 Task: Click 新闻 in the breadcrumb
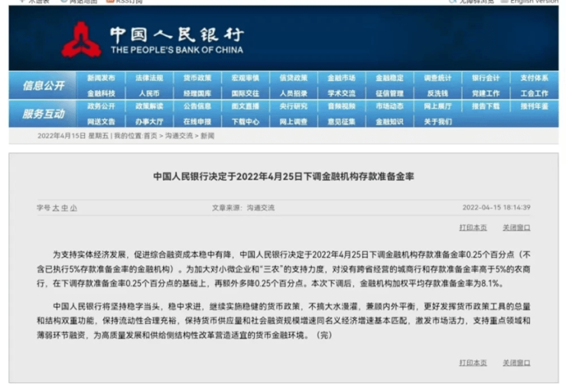pos(207,136)
